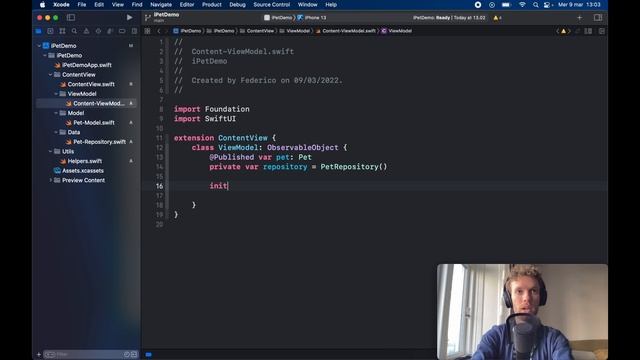Toggle the debug area blue indicator

coord(149,354)
